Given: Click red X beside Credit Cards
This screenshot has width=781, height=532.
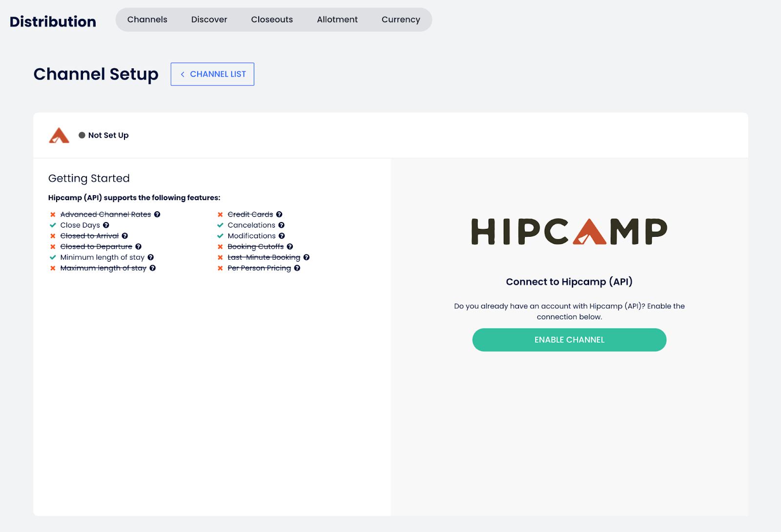Looking at the screenshot, I should point(220,214).
